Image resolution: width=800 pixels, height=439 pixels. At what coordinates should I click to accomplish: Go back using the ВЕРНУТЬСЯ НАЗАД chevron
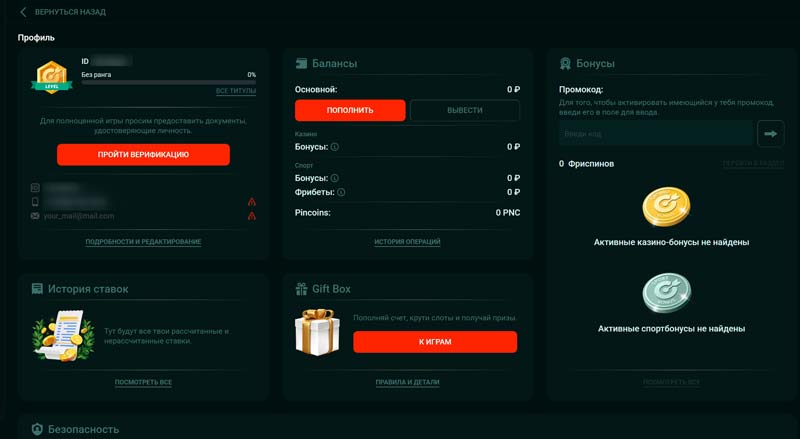pos(23,12)
